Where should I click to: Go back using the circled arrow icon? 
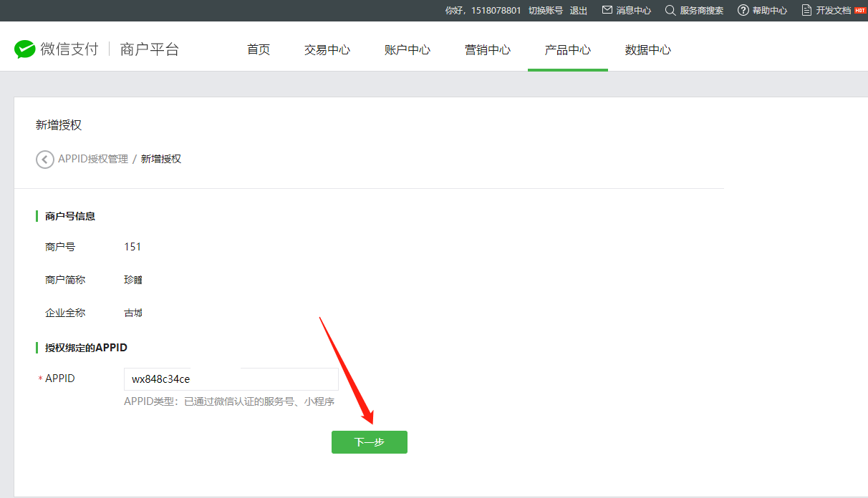[x=45, y=159]
